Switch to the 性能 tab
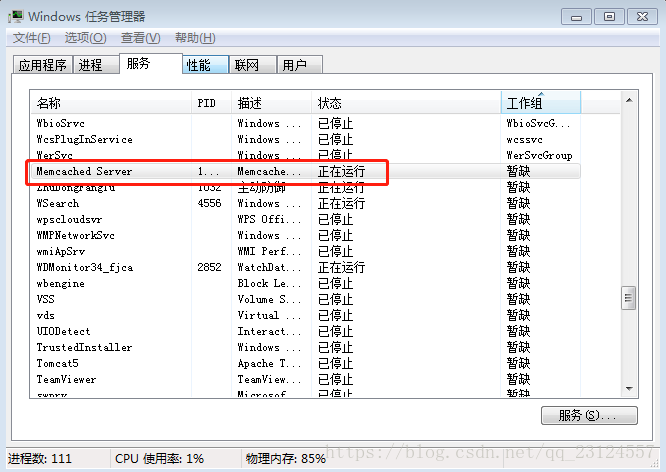 tap(206, 65)
